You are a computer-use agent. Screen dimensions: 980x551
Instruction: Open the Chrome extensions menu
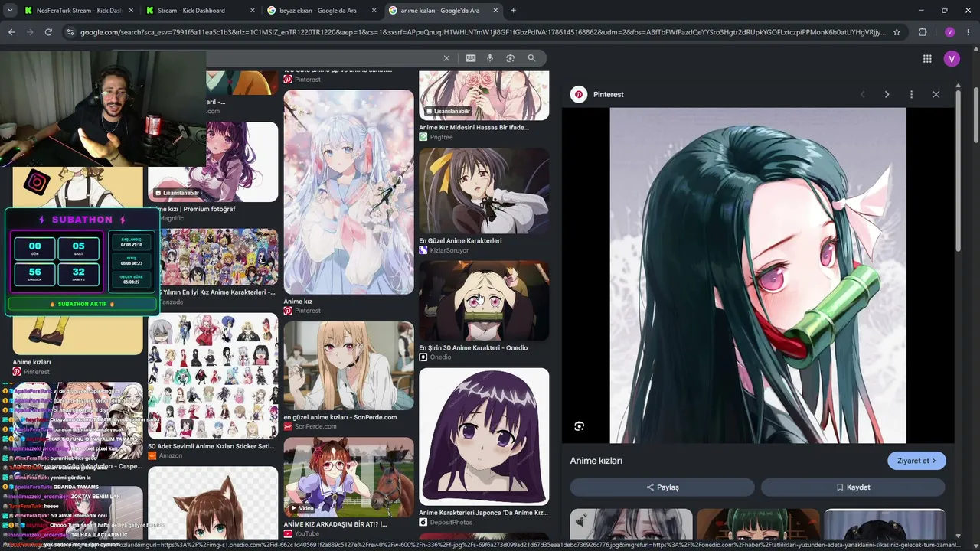click(x=922, y=32)
